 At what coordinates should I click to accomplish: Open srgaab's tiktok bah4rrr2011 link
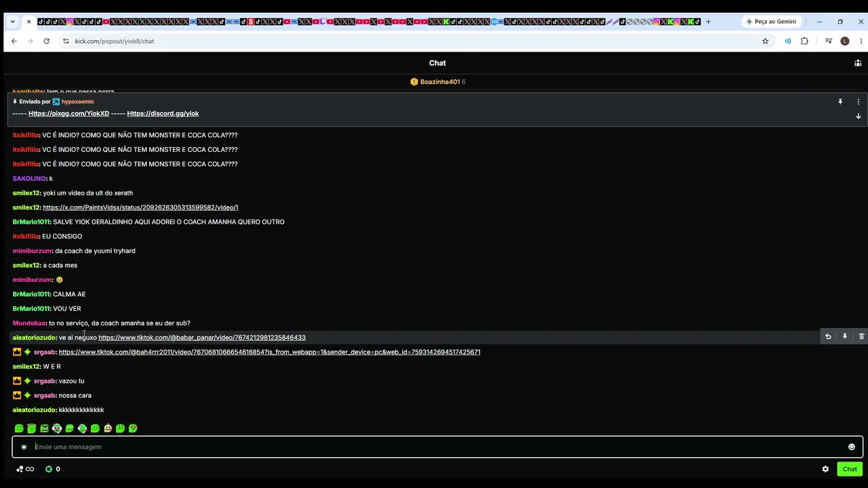tap(269, 352)
